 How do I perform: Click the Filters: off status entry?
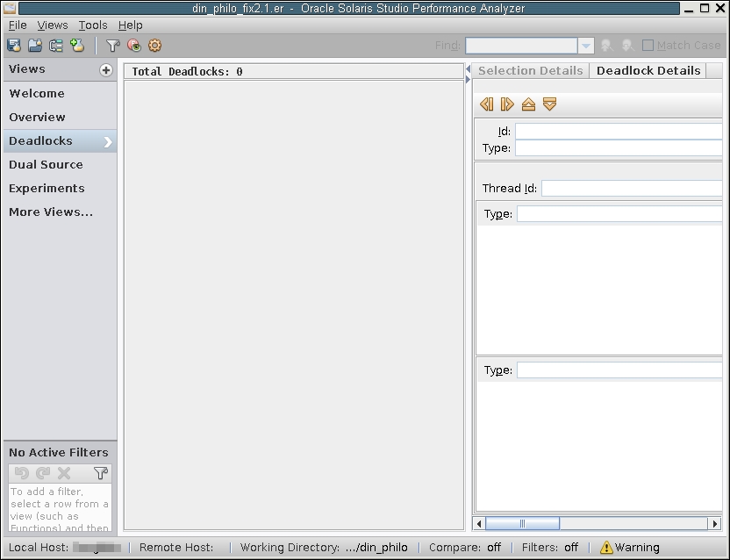(x=550, y=548)
